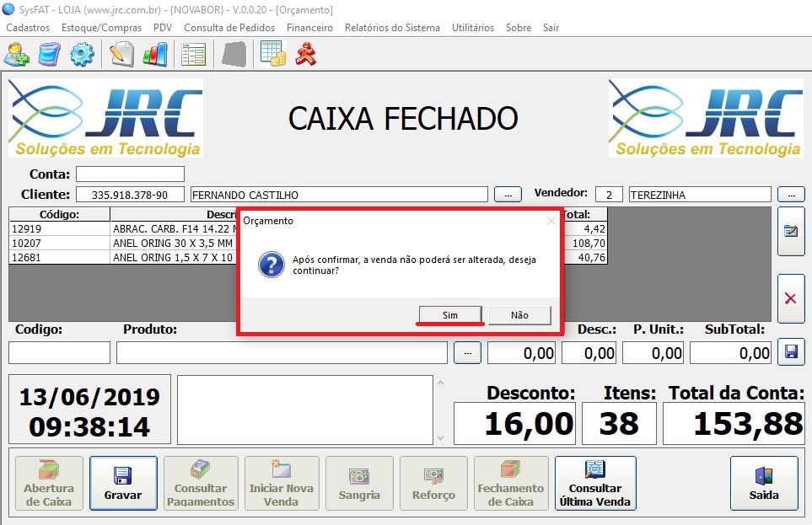Click Iniciar Nova Venda button
812x525 pixels.
coord(282,483)
